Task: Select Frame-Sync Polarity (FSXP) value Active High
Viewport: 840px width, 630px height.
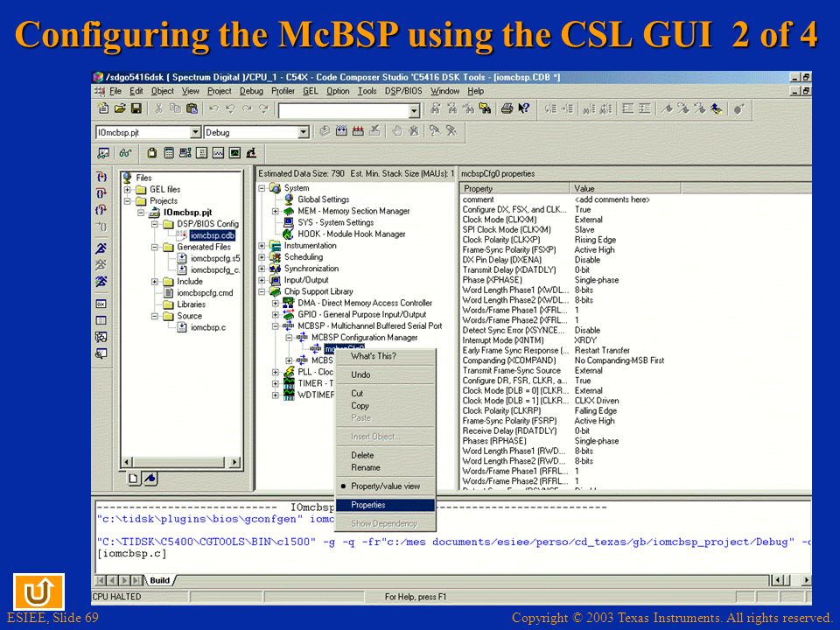Action: [595, 250]
